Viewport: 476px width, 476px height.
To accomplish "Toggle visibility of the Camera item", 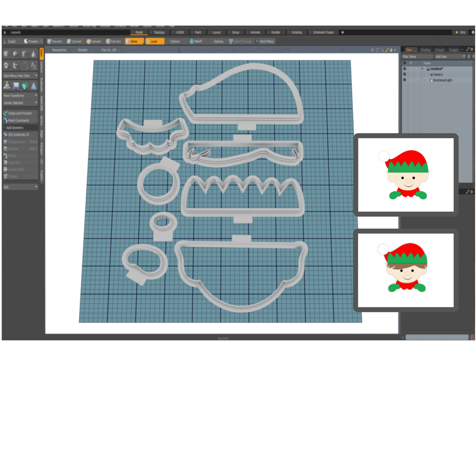I will 405,74.
